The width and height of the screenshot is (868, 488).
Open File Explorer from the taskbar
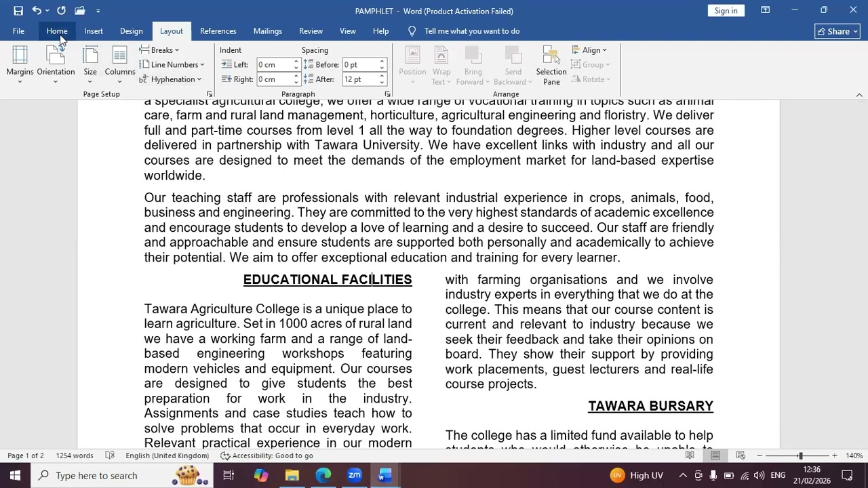(292, 476)
